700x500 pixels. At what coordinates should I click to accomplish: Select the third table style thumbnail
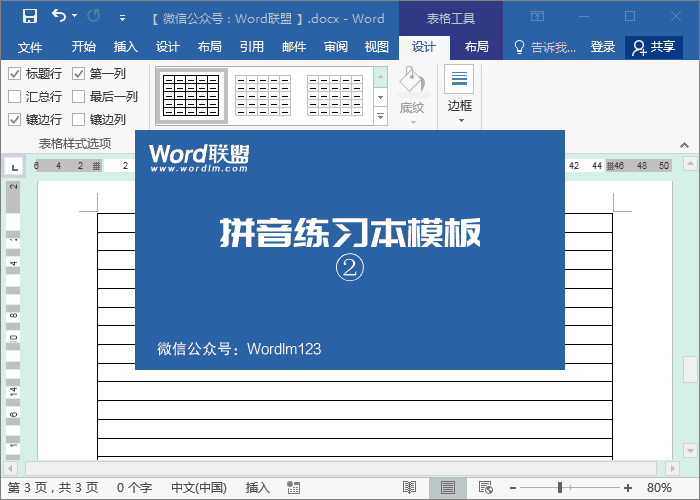335,96
